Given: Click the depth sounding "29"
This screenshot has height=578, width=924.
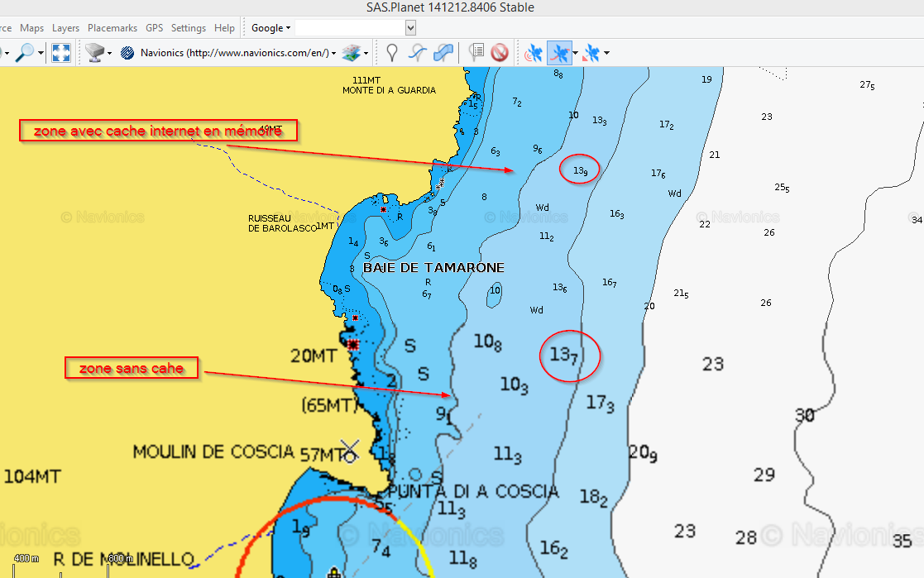Looking at the screenshot, I should (x=764, y=475).
